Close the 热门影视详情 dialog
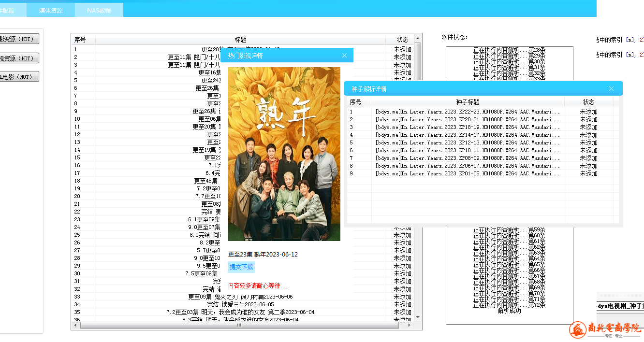 coord(344,56)
